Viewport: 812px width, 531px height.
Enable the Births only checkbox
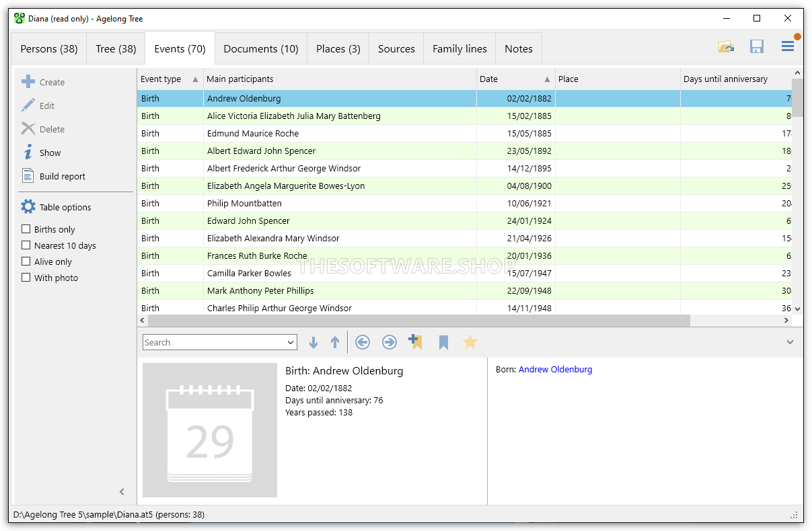point(28,229)
